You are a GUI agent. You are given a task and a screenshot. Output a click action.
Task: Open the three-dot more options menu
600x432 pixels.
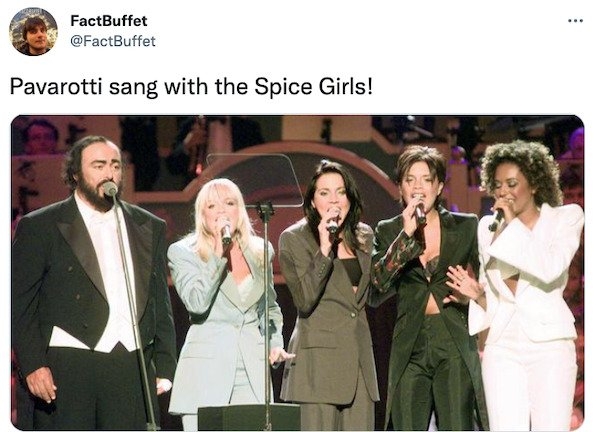573,20
